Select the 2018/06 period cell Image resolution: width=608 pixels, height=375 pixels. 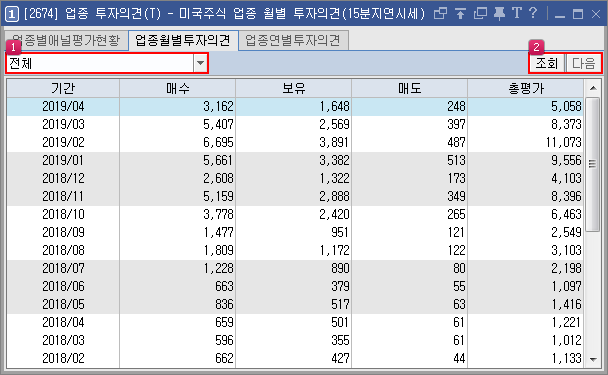(x=63, y=287)
